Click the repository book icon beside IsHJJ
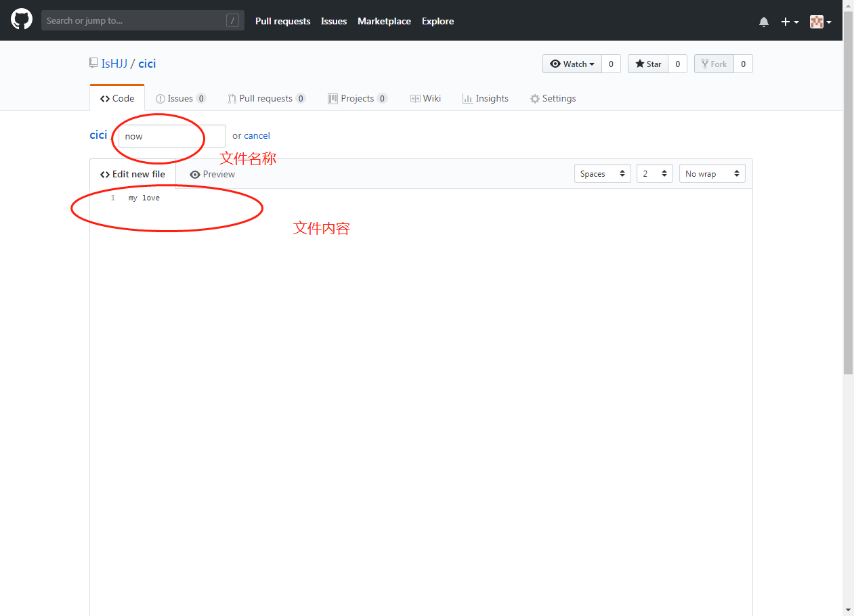854x616 pixels. 93,63
